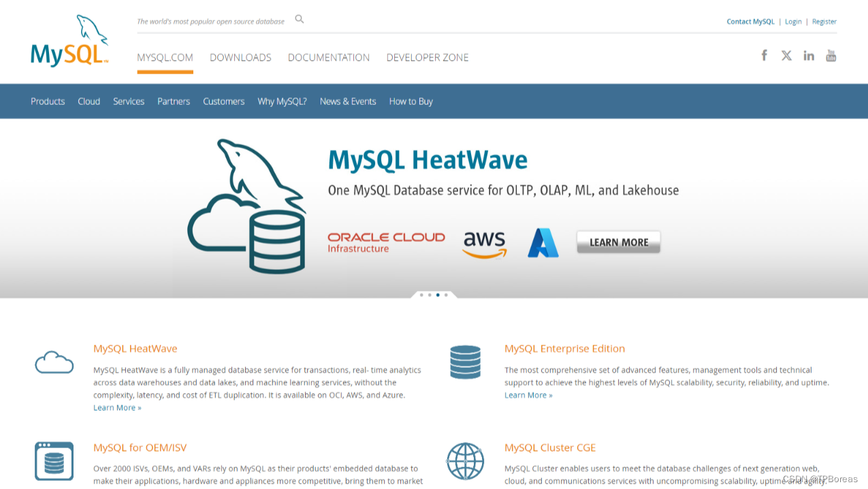The height and width of the screenshot is (489, 868).
Task: Click the cloud icon beside MySQL HeatWave
Action: tap(54, 362)
